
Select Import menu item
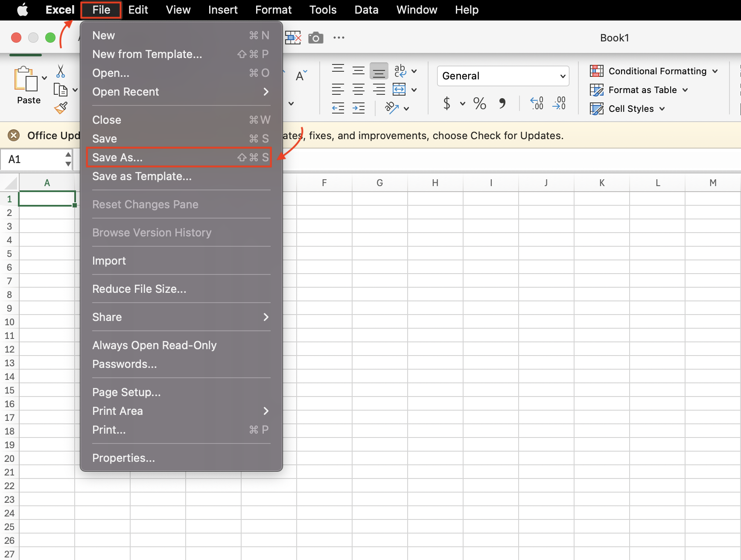[181, 261]
